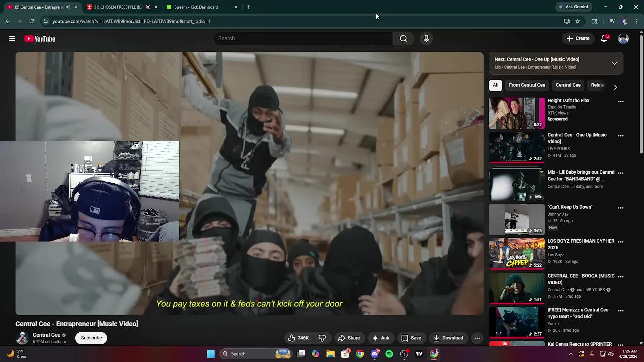Image resolution: width=644 pixels, height=362 pixels.
Task: Click Ask Gemini in title bar
Action: (573, 7)
